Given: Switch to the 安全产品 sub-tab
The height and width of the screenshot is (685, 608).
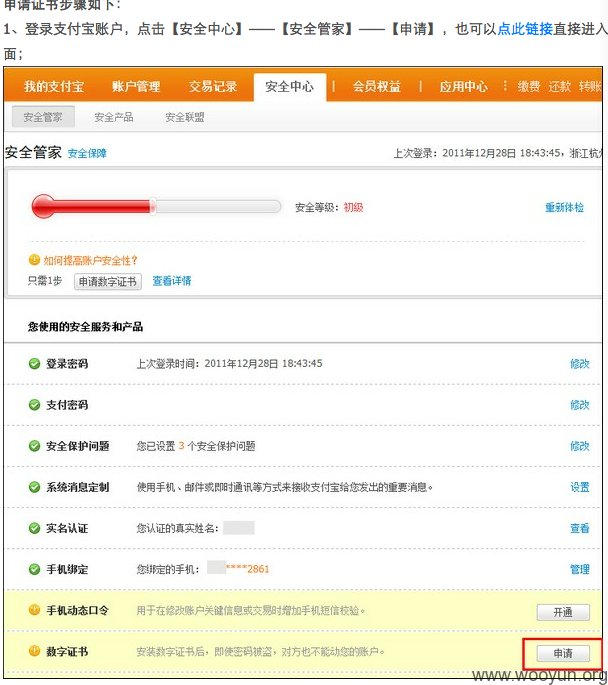Looking at the screenshot, I should pyautogui.click(x=114, y=117).
